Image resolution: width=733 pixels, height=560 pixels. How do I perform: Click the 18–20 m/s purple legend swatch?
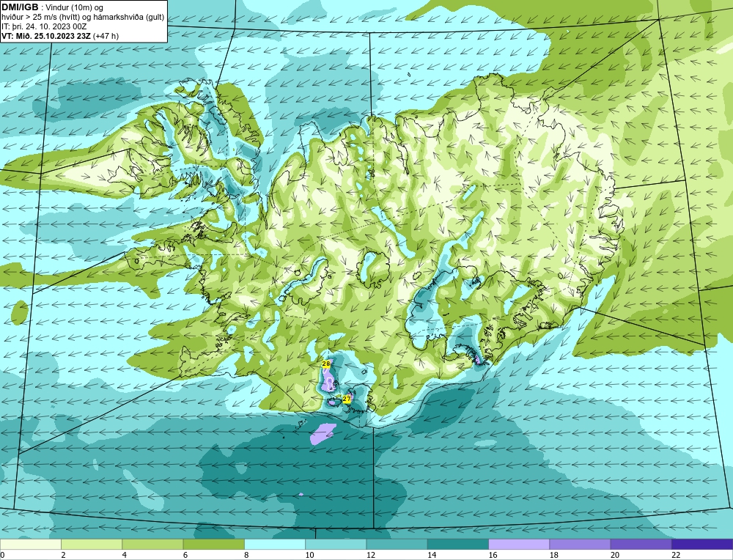[580, 544]
